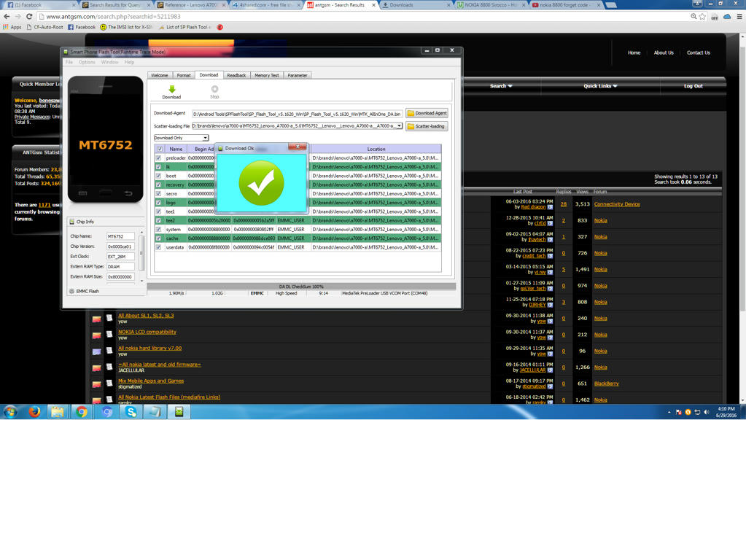Click the Chip Name input field
The height and width of the screenshot is (560, 746).
[120, 236]
